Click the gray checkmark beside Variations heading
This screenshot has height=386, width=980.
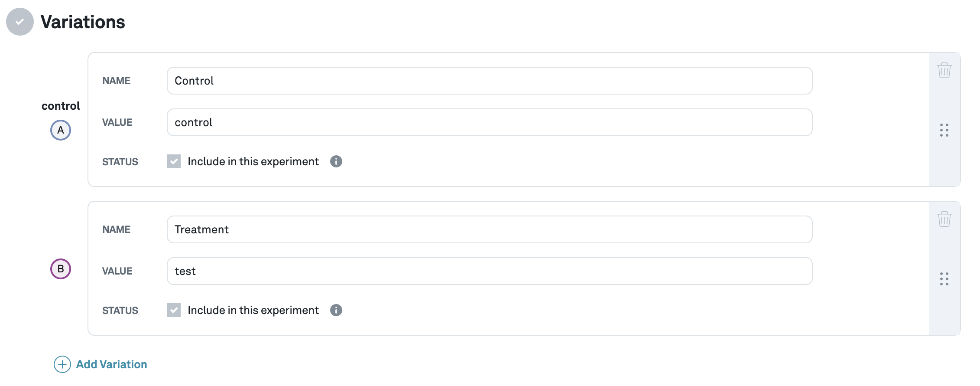[19, 22]
